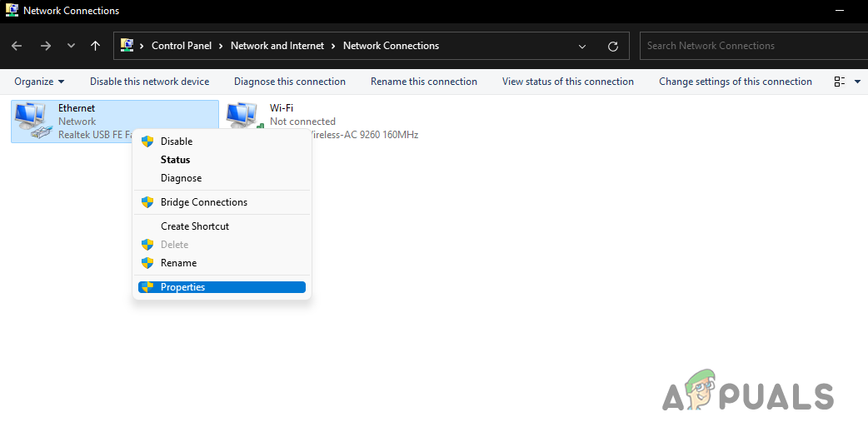868x447 pixels.
Task: Choose Properties from the context menu
Action: click(182, 287)
